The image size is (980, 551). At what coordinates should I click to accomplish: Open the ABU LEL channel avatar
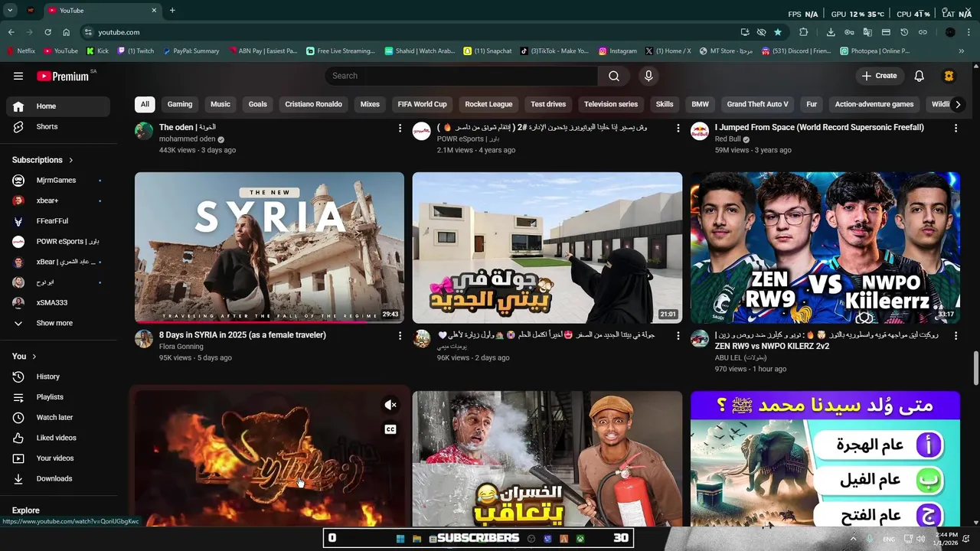point(700,339)
